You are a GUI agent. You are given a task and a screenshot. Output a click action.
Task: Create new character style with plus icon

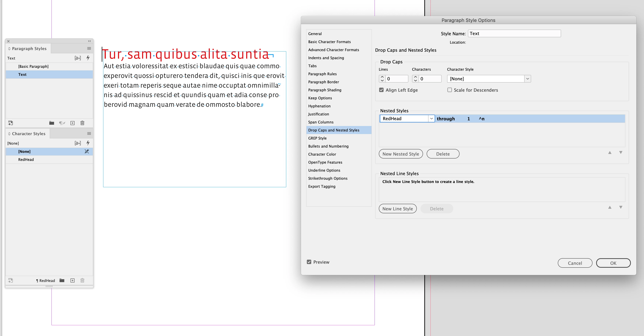tap(73, 280)
